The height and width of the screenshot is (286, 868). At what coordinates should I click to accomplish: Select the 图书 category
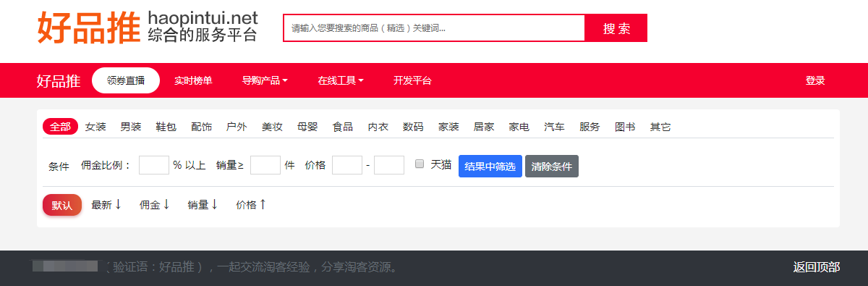point(625,127)
